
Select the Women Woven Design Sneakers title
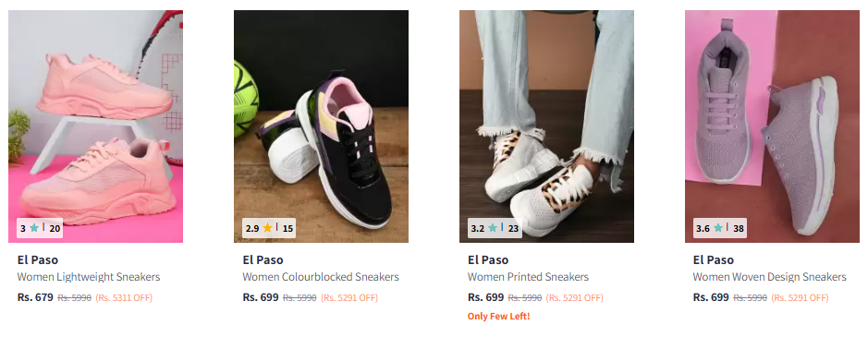[x=769, y=277]
